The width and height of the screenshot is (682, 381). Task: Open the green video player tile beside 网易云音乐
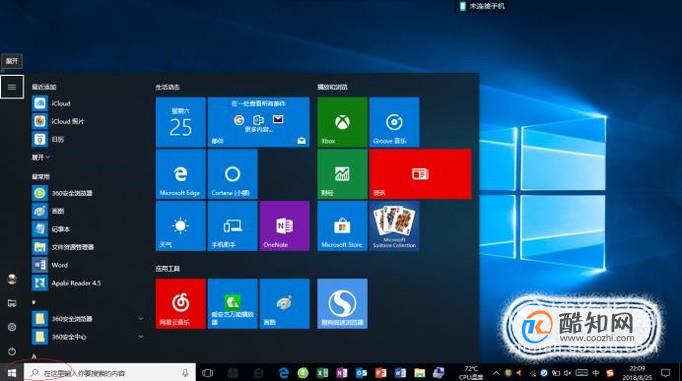(232, 304)
